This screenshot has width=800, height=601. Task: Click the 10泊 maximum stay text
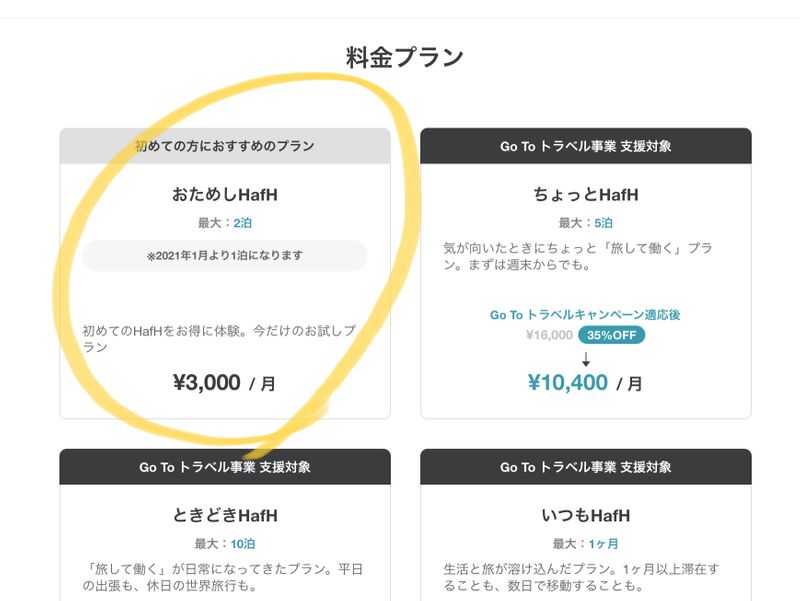(x=243, y=544)
